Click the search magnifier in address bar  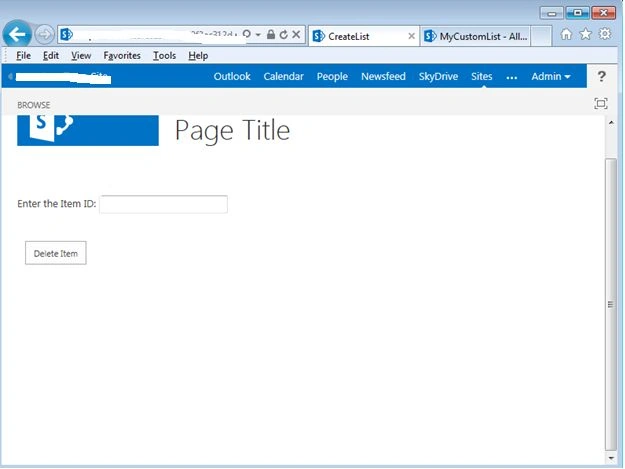coord(247,34)
